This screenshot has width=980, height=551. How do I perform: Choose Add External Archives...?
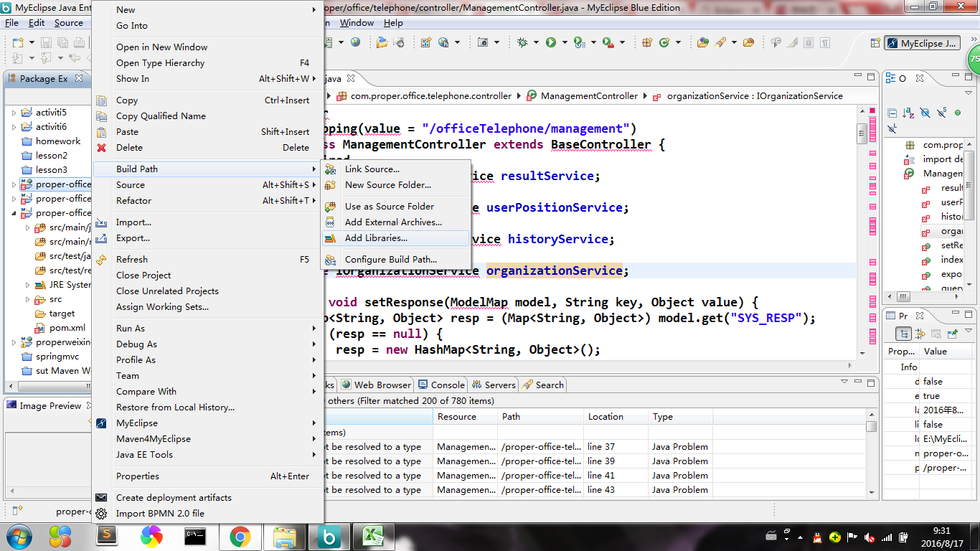(395, 222)
